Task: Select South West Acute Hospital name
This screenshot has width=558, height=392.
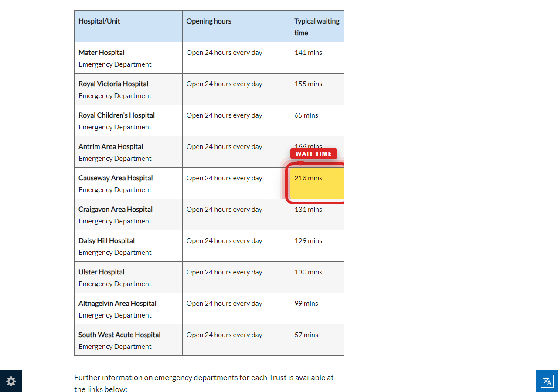Action: point(119,335)
